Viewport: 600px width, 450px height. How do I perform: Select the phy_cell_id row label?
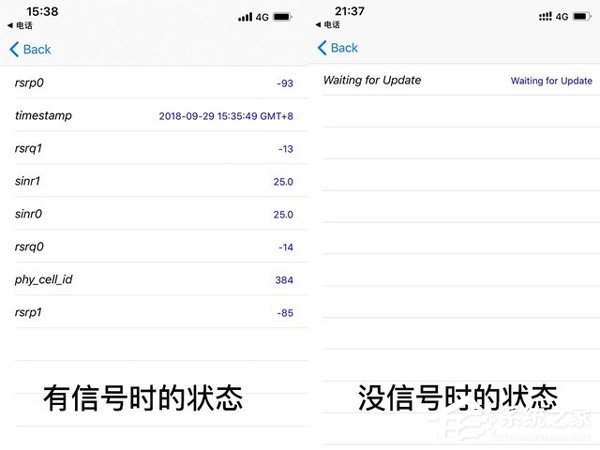coord(44,279)
